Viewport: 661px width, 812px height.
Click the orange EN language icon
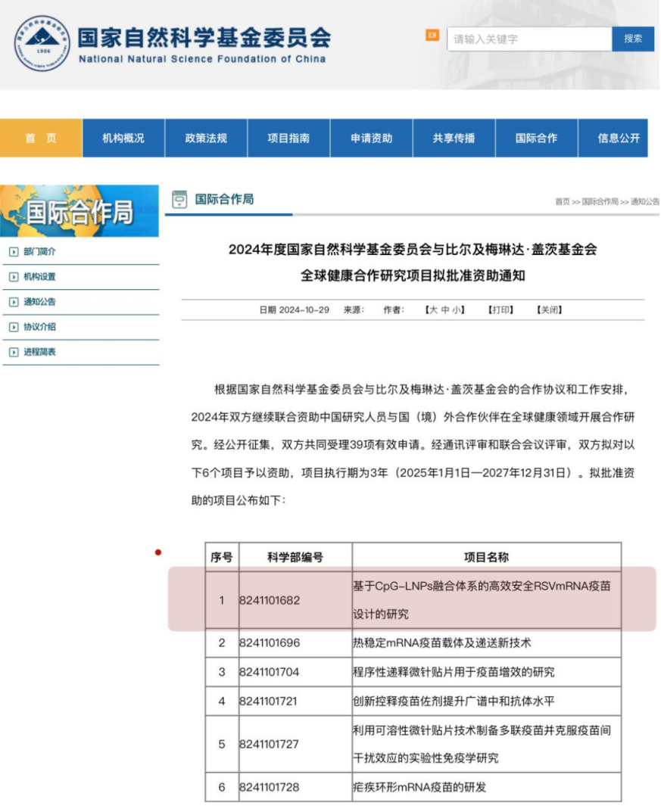432,35
